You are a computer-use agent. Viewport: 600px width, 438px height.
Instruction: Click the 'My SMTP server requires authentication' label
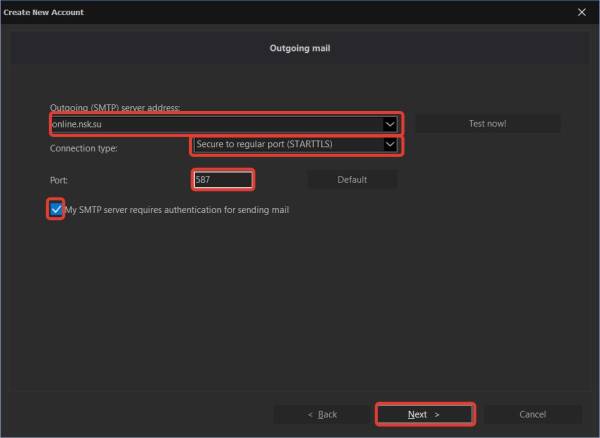coord(177,210)
